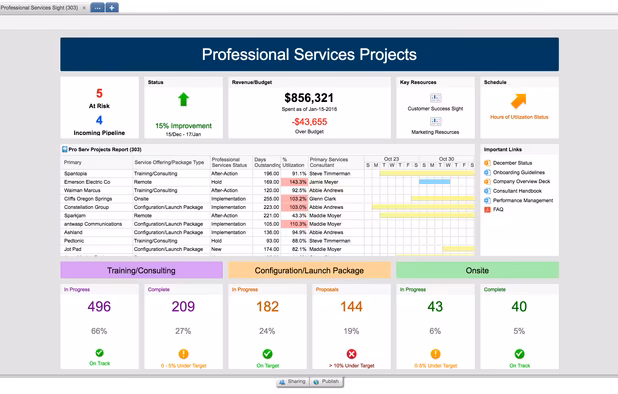Viewport: 618px width, 394px height.
Task: Click the Pro Serv Projects Report icon
Action: point(65,149)
